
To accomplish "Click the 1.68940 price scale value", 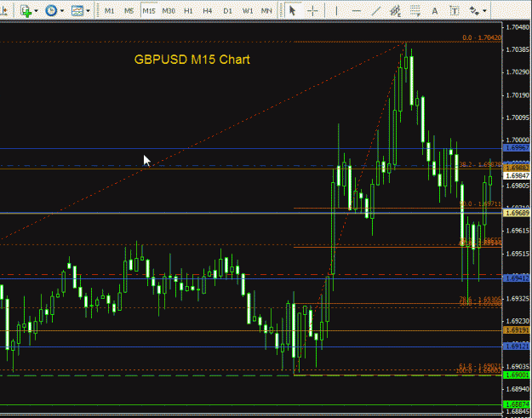I will tap(518, 389).
